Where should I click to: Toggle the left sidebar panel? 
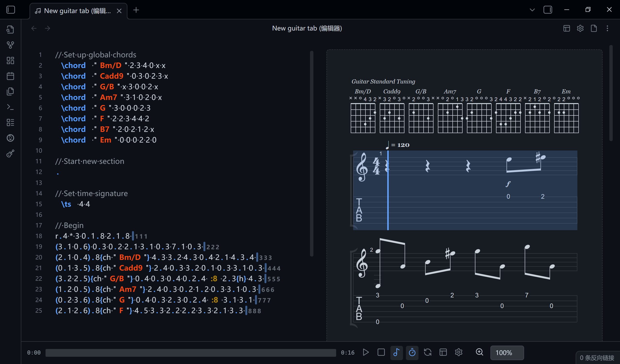11,10
